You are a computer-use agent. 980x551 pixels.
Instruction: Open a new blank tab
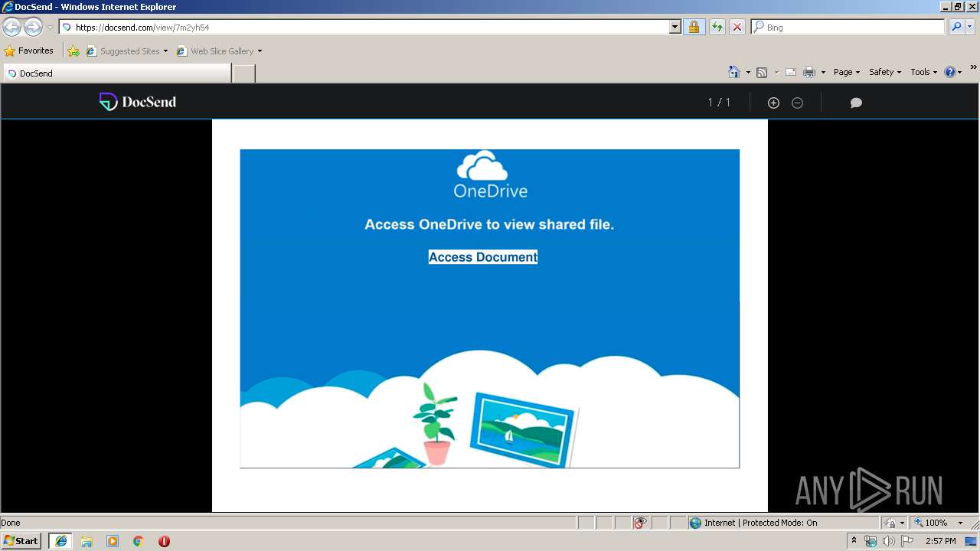click(x=243, y=73)
